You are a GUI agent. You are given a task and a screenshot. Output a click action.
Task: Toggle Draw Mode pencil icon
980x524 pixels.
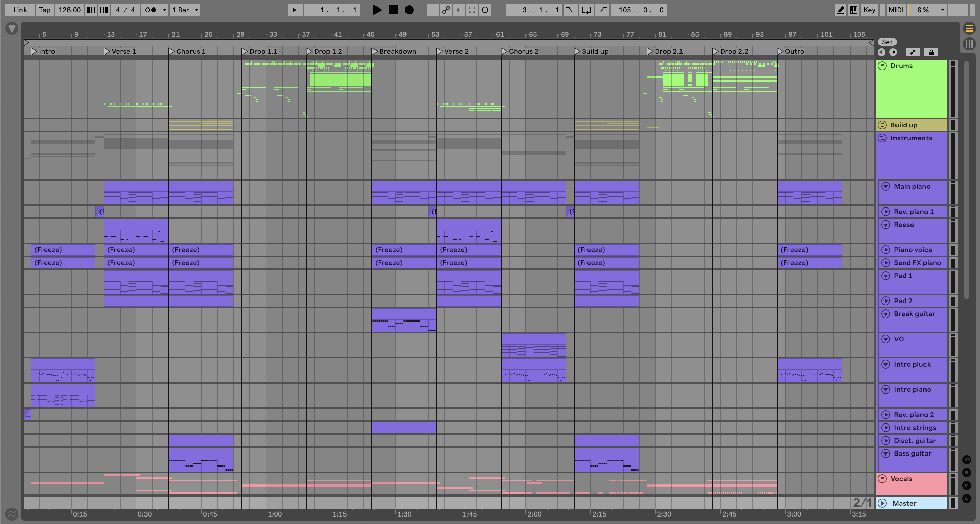pos(840,10)
